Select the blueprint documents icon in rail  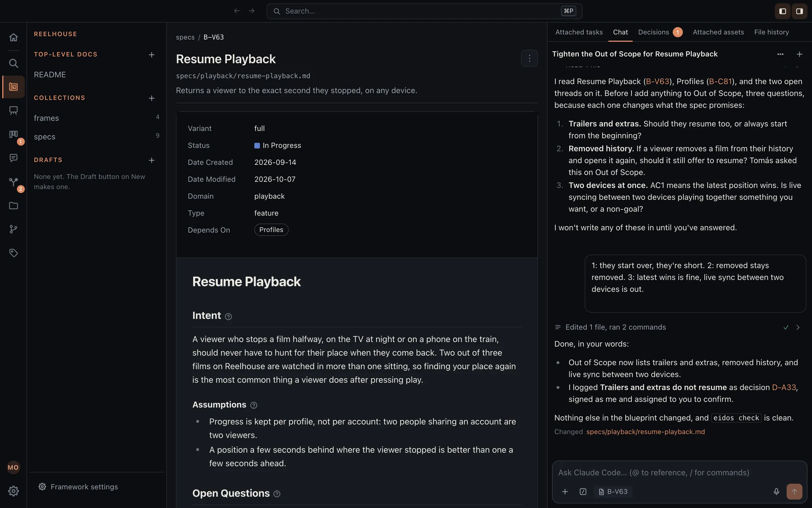point(13,87)
